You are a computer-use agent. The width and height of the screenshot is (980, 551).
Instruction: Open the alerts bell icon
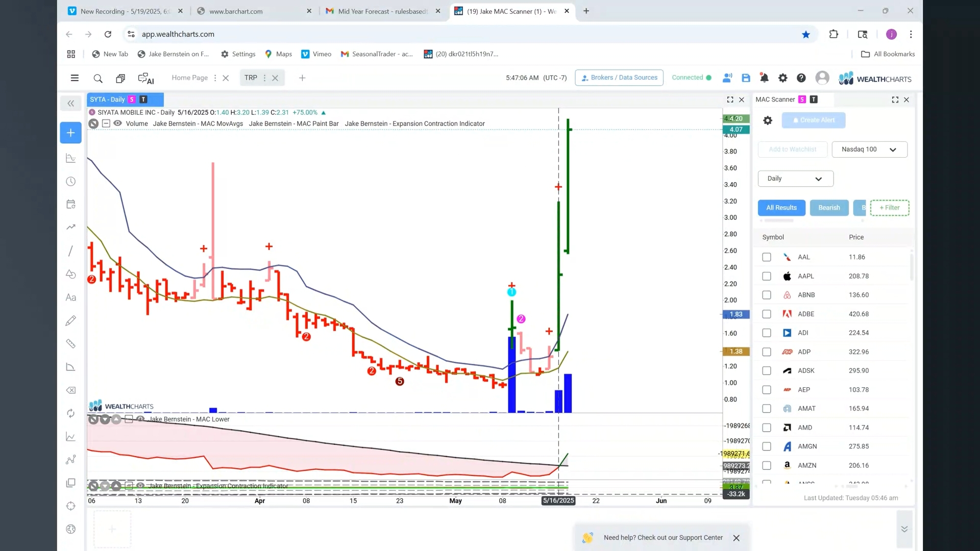tap(764, 78)
